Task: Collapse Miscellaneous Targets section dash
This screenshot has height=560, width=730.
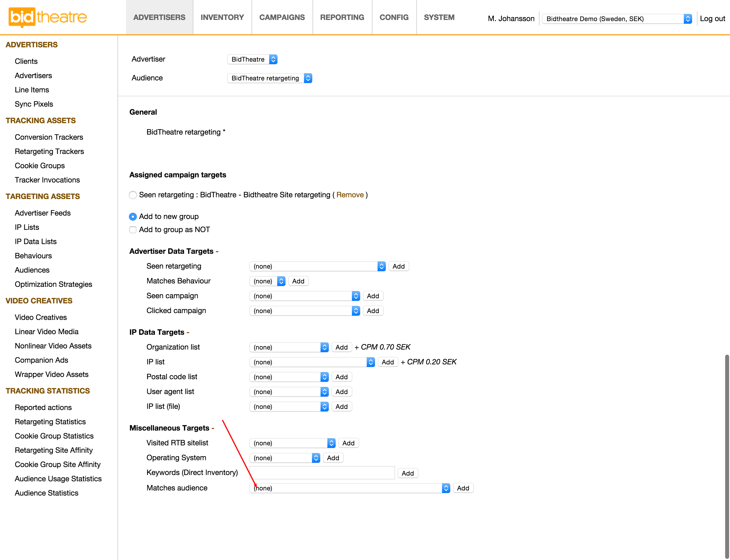Action: 213,428
